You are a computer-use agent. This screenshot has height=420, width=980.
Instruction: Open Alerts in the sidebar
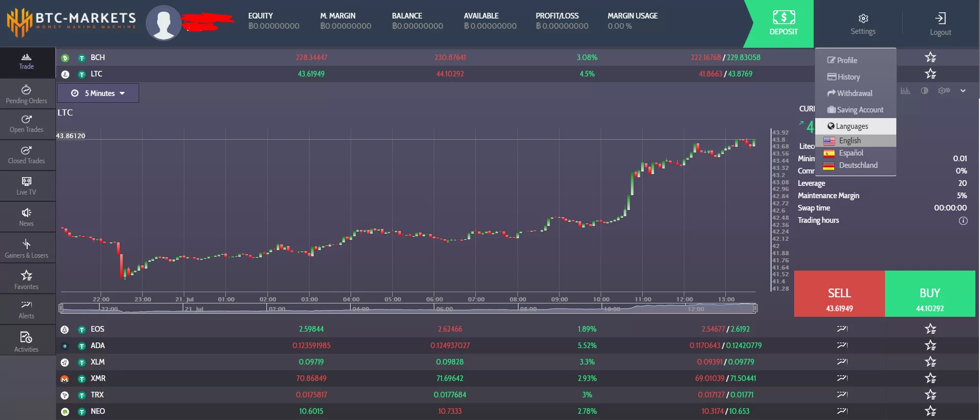tap(27, 310)
